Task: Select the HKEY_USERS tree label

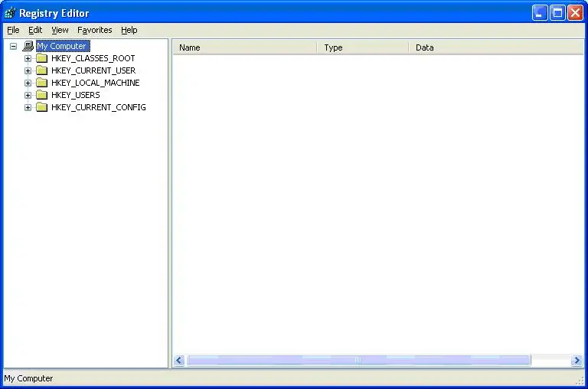Action: click(75, 95)
